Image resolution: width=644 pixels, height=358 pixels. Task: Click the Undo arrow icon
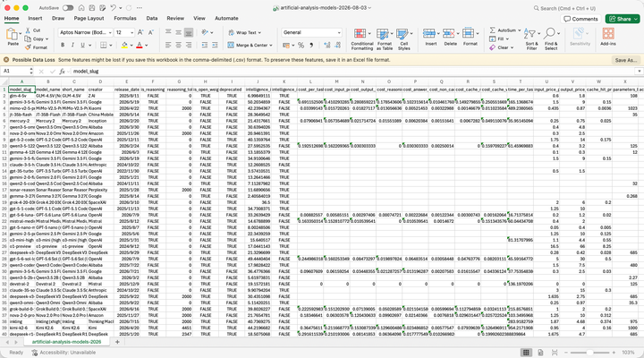click(113, 8)
